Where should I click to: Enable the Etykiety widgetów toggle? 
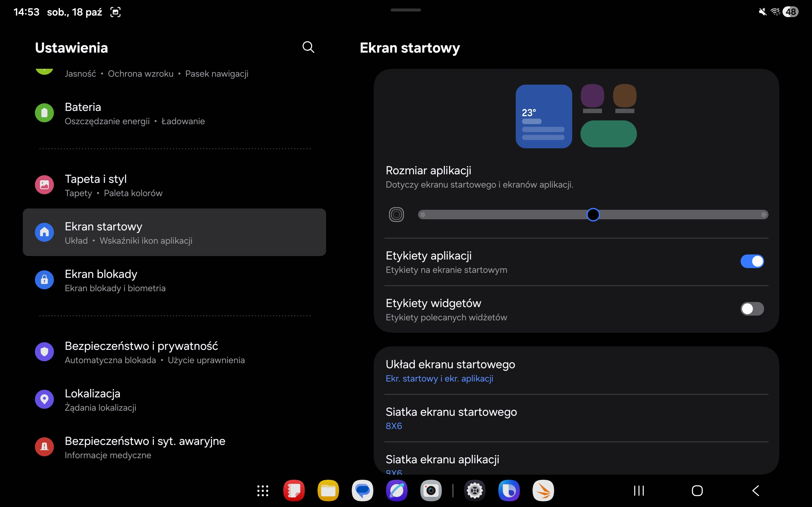[x=752, y=309]
